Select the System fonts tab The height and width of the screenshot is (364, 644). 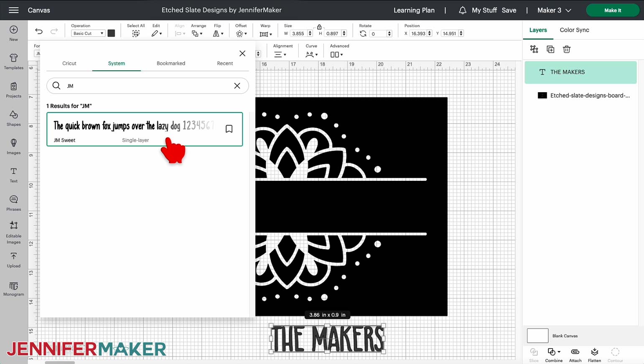pos(117,63)
